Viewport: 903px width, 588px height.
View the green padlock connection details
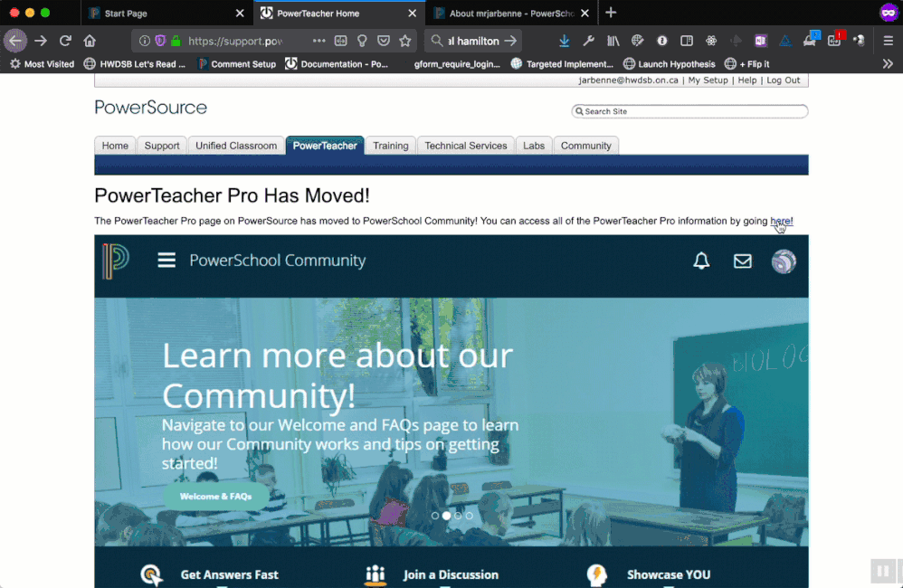point(176,41)
